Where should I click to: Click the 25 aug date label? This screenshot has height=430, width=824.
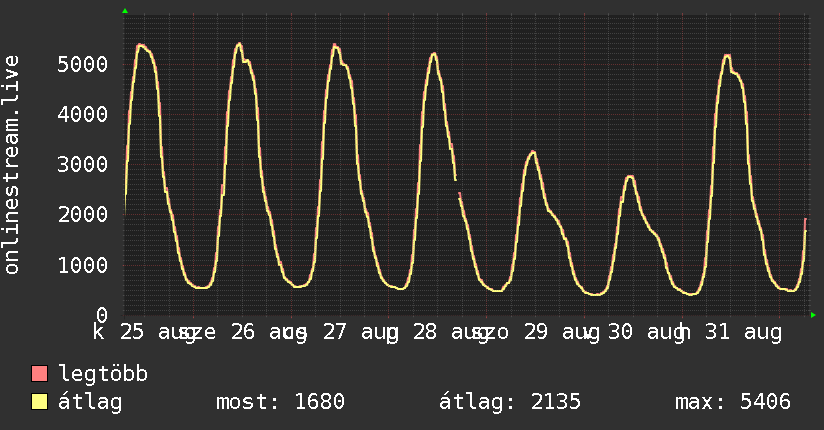[158, 333]
